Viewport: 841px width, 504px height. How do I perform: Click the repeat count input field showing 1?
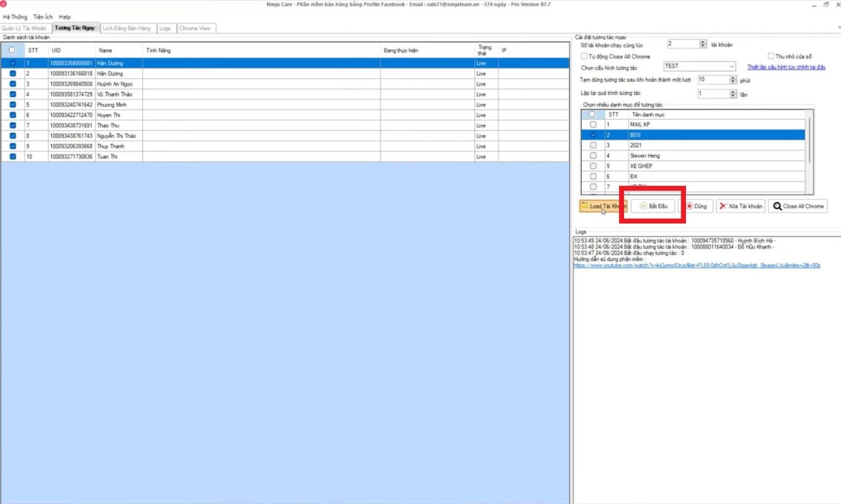[x=714, y=94]
